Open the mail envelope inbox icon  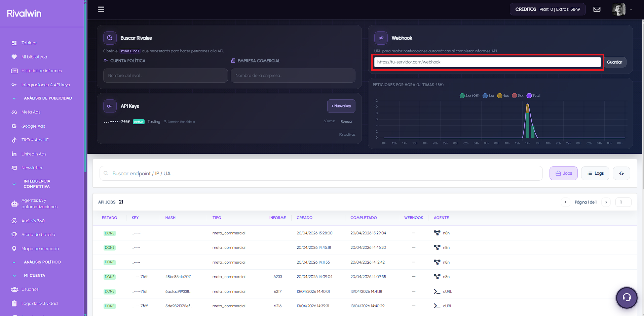(597, 9)
